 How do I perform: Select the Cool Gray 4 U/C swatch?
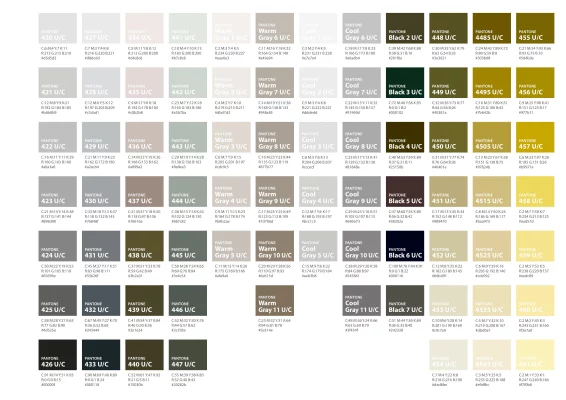click(318, 192)
